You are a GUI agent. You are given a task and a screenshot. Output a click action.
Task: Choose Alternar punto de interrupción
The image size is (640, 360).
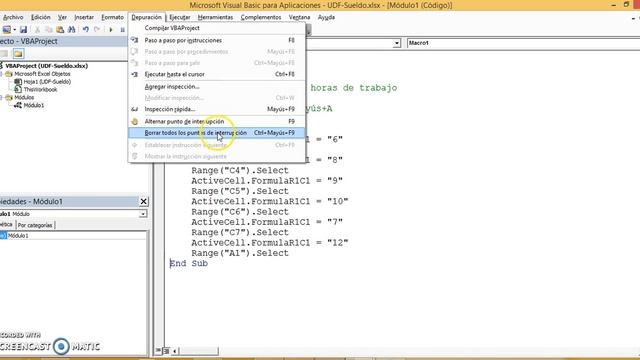click(x=217, y=121)
